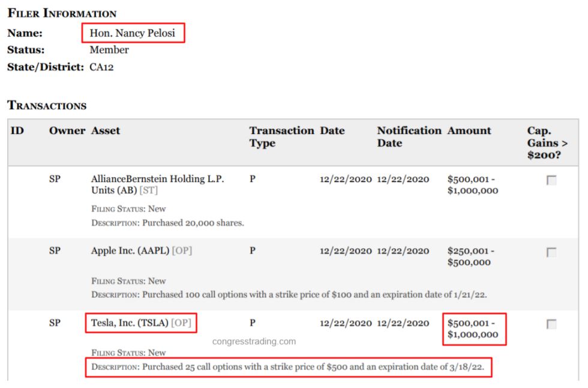Click the State/District value CA12
Viewport: 588px width, 388px height.
pos(101,67)
